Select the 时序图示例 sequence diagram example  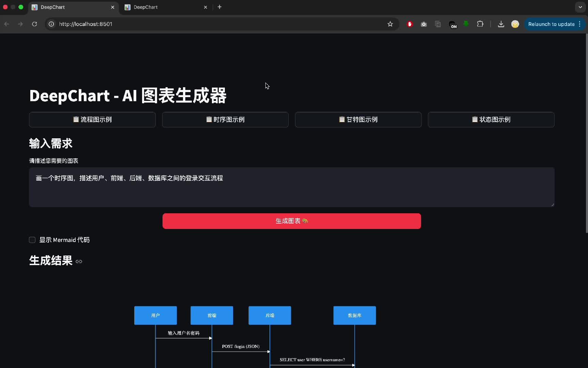tap(225, 120)
